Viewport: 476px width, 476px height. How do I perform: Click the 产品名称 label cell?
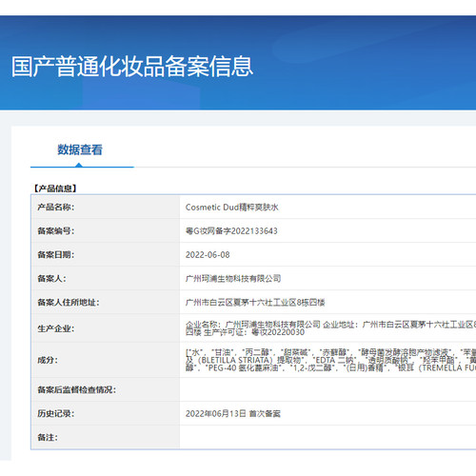(106, 208)
